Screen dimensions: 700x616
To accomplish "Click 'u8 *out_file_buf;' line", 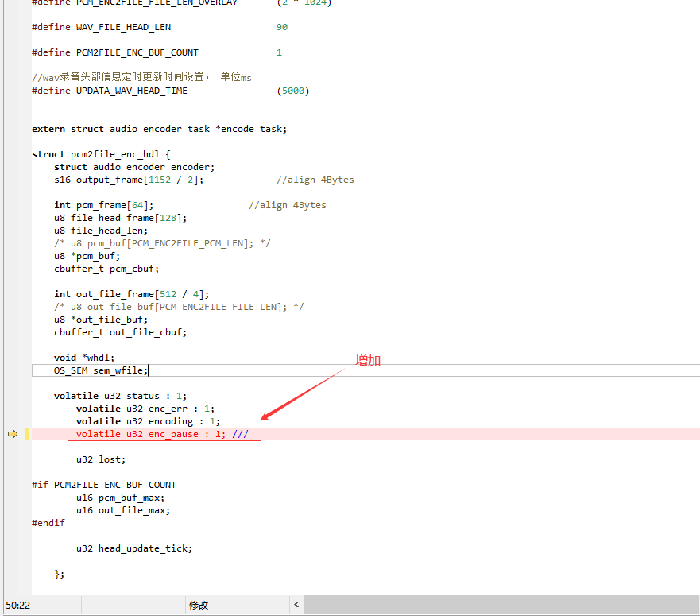I will coord(101,320).
